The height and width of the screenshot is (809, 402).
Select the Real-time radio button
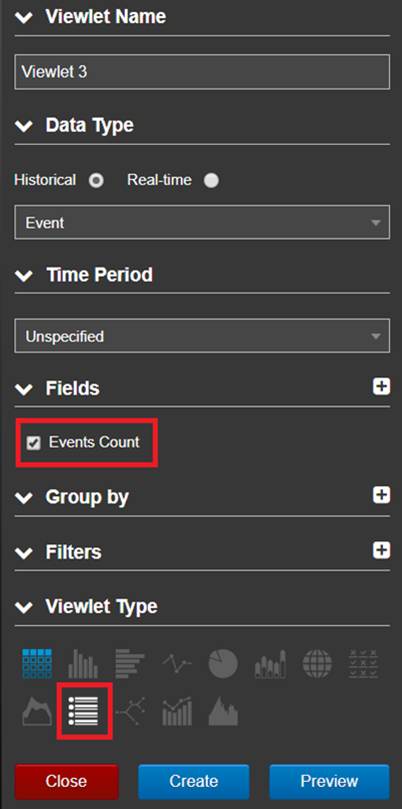point(211,181)
